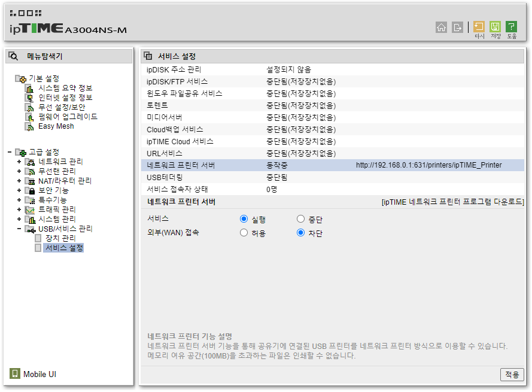Screen dimensions: 532x392
Task: Expand the 트래픽 관리 node
Action: 19,209
